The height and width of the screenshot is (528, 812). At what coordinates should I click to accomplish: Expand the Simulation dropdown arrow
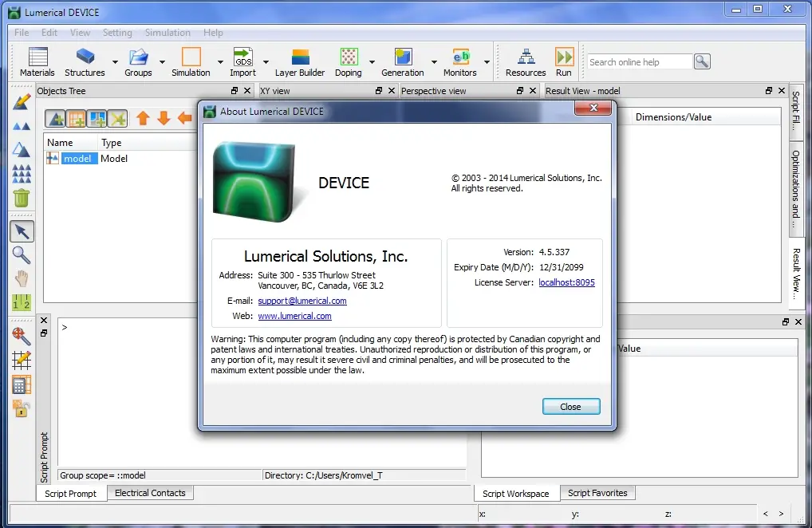(220, 62)
